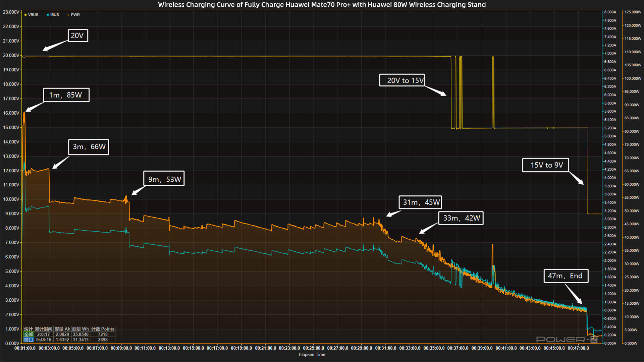Click the 85.000W power axis label
Image resolution: width=644 pixels, height=362 pixels.
coord(632,118)
